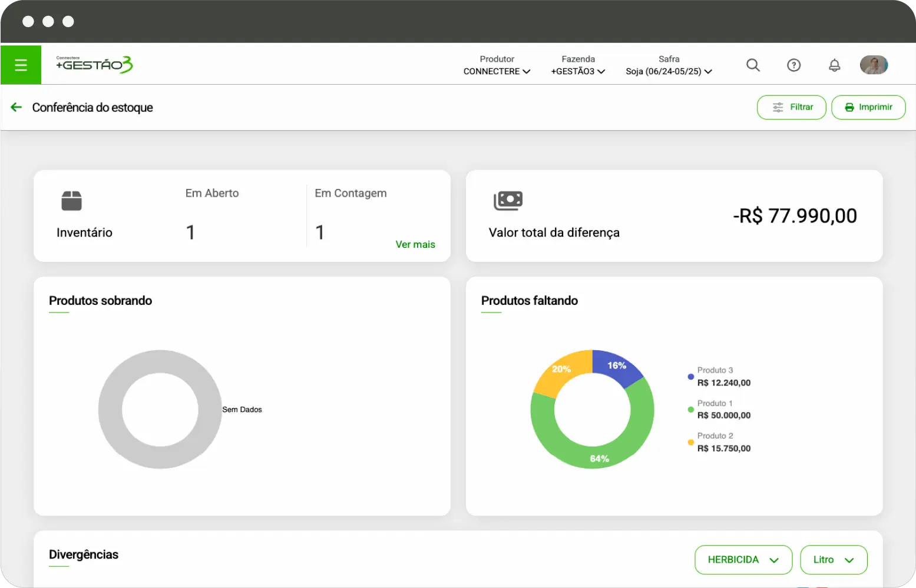Click the money icon for total difference
Viewport: 916px width, 588px height.
pyautogui.click(x=508, y=201)
